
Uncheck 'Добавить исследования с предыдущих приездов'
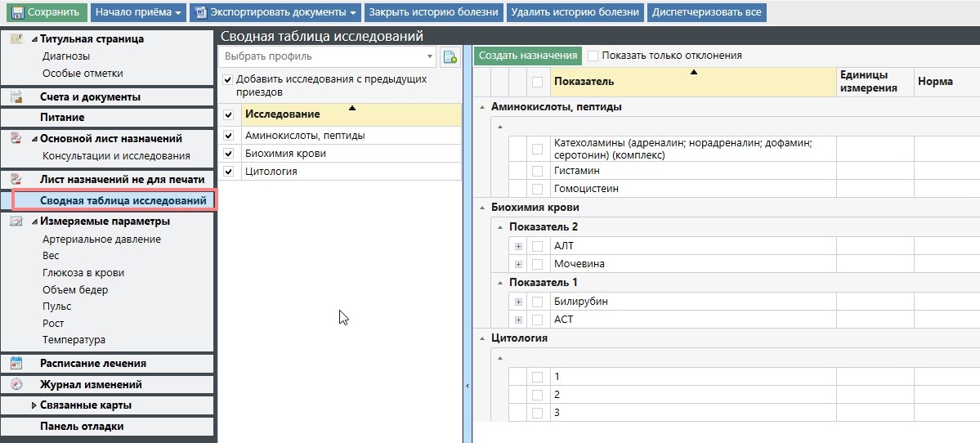[228, 80]
